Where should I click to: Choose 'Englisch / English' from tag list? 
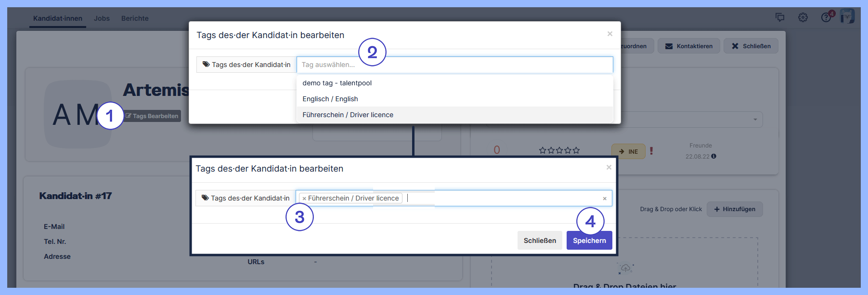[330, 99]
